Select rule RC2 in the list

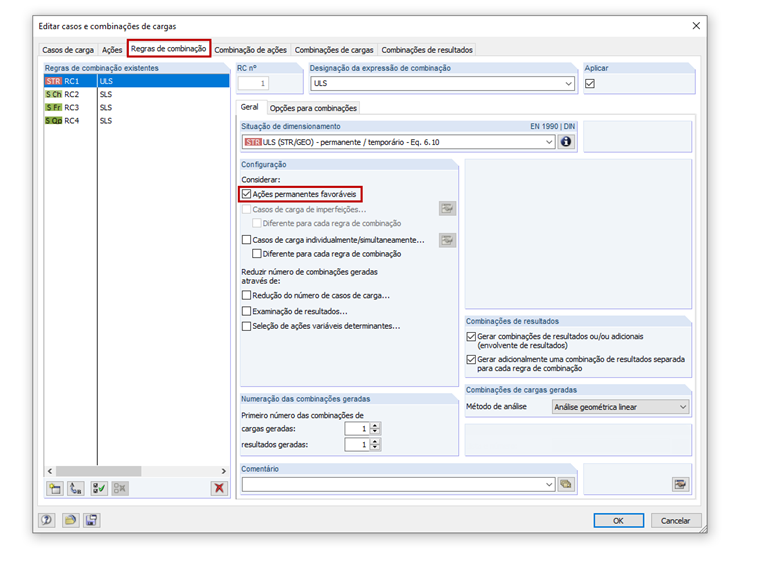tap(137, 94)
